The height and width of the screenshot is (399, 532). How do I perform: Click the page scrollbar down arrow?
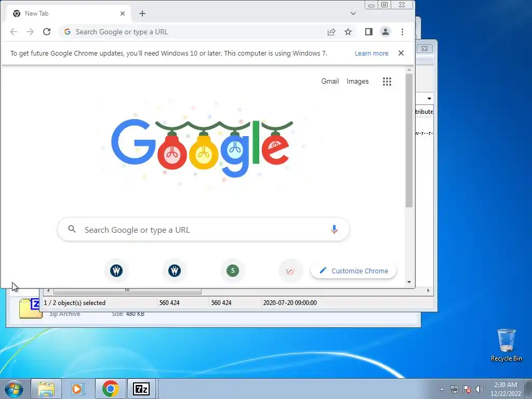click(409, 282)
